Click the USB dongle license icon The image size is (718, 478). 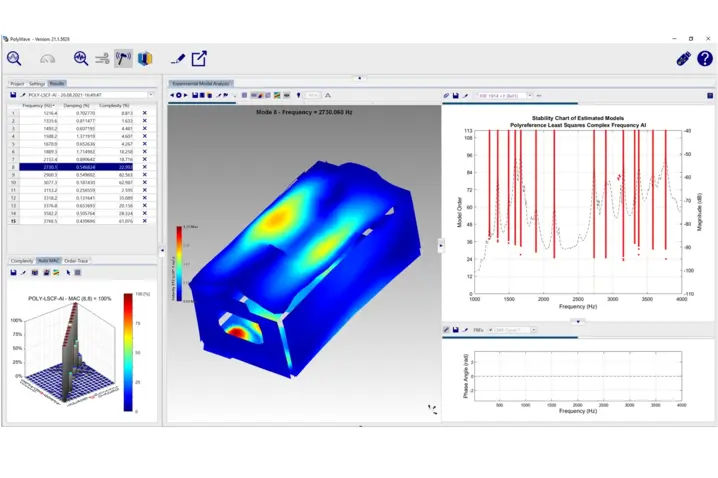coord(684,58)
